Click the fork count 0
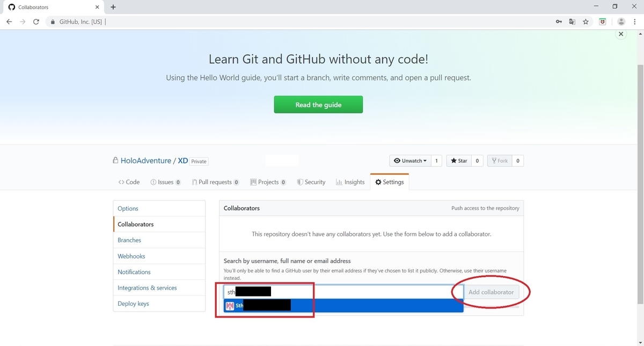644x346 pixels. coord(517,161)
